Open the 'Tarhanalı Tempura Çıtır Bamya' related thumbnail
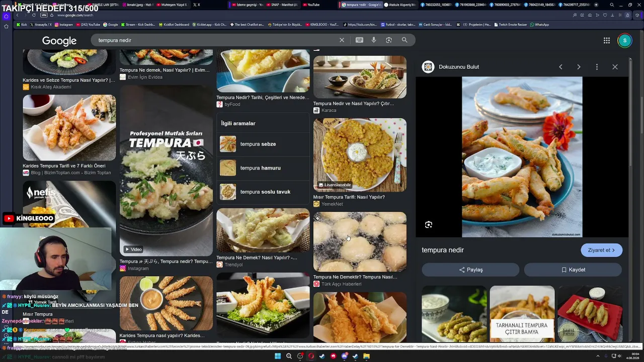Image resolution: width=644 pixels, height=362 pixels. (x=522, y=314)
